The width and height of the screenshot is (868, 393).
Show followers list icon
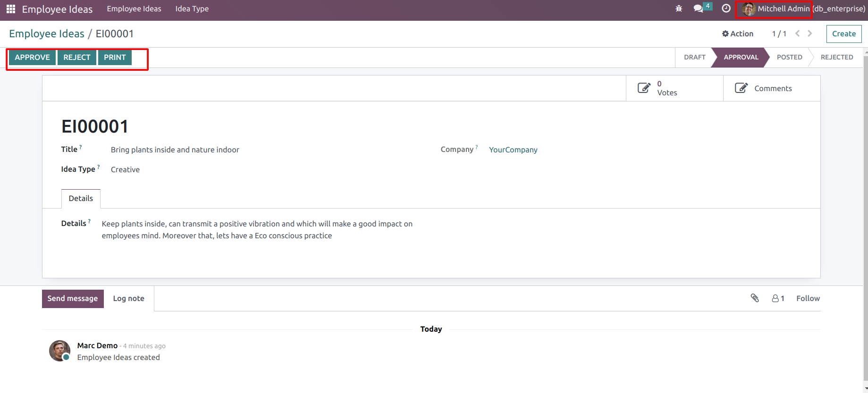(778, 298)
